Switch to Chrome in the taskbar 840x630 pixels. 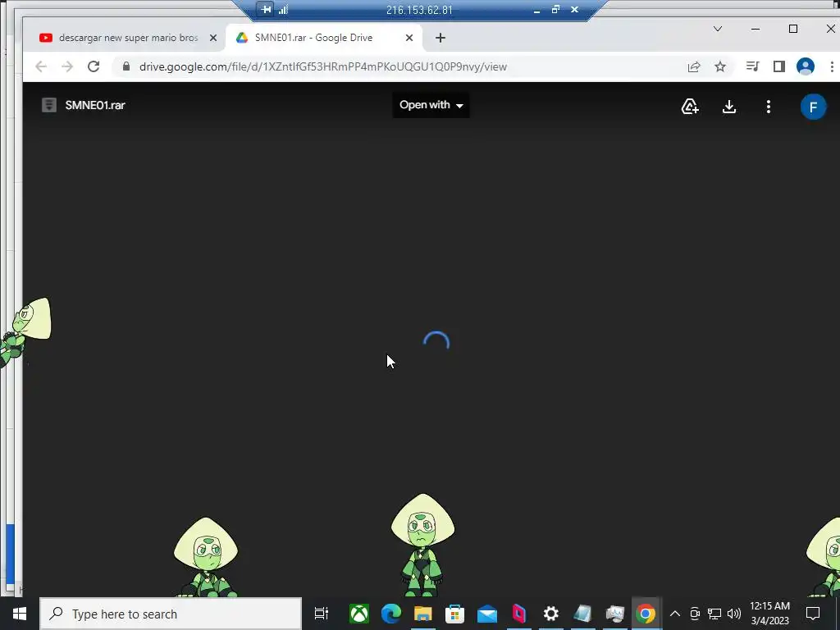[646, 614]
